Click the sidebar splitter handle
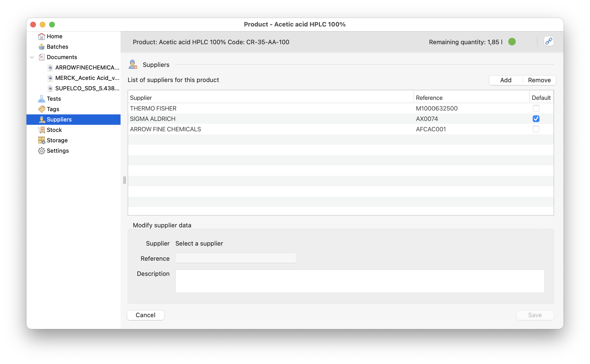 coord(124,180)
